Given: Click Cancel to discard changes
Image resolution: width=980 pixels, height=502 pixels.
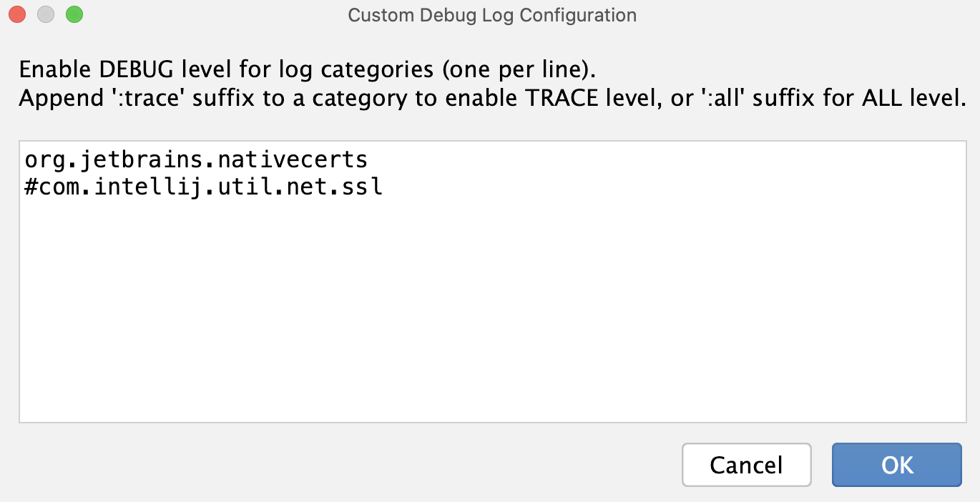Looking at the screenshot, I should pos(746,465).
